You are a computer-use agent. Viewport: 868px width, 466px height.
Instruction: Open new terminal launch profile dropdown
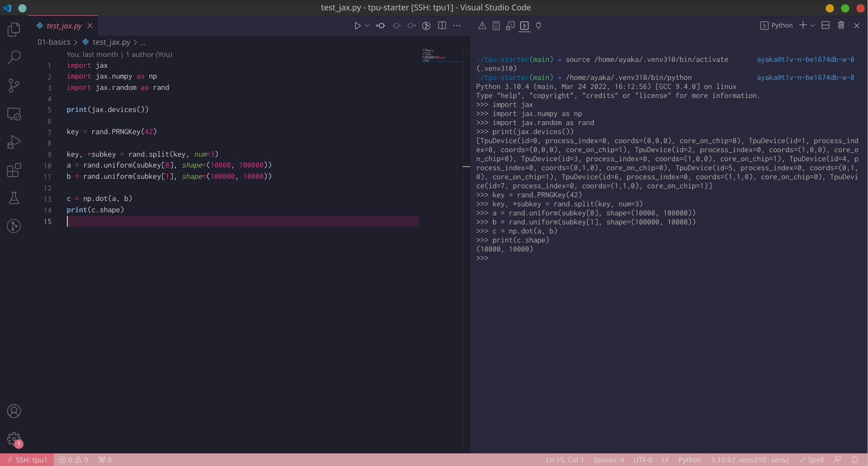coord(813,26)
